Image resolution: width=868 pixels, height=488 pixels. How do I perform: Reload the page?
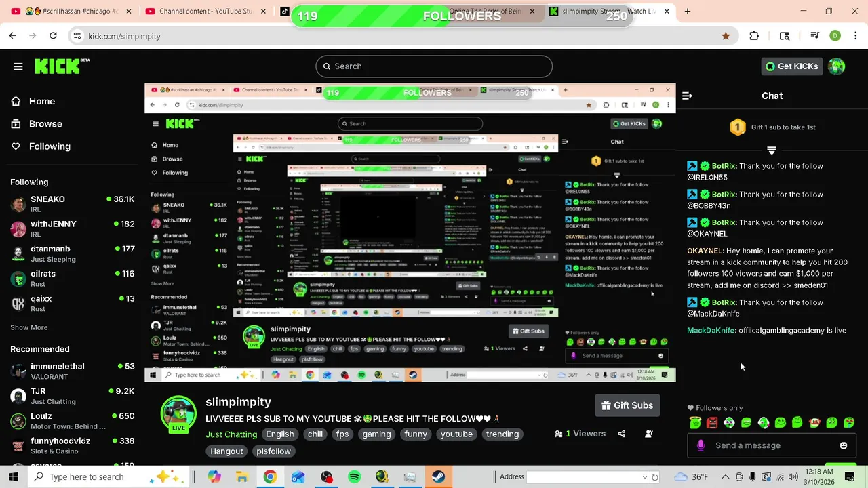pyautogui.click(x=54, y=36)
